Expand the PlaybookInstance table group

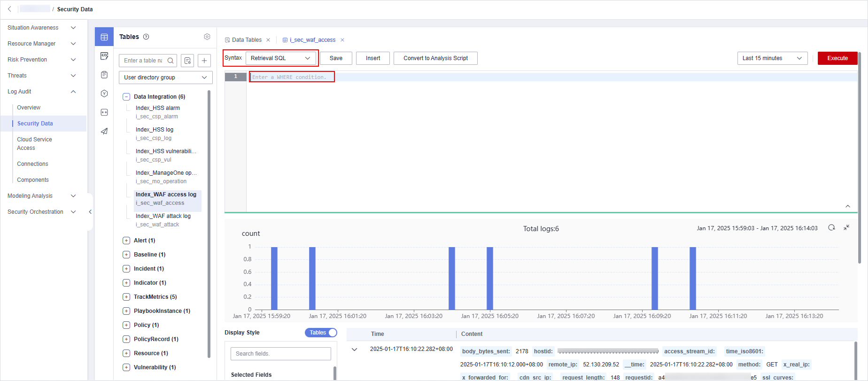pyautogui.click(x=126, y=311)
